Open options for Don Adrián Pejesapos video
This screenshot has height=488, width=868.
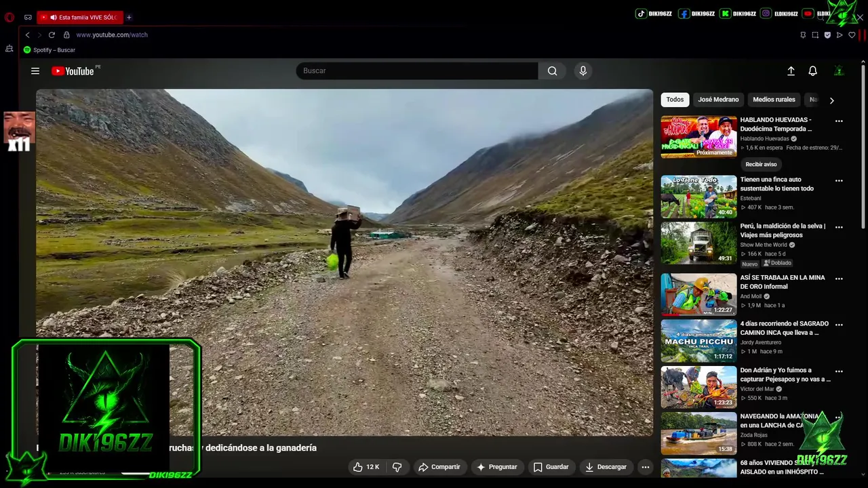pos(839,371)
